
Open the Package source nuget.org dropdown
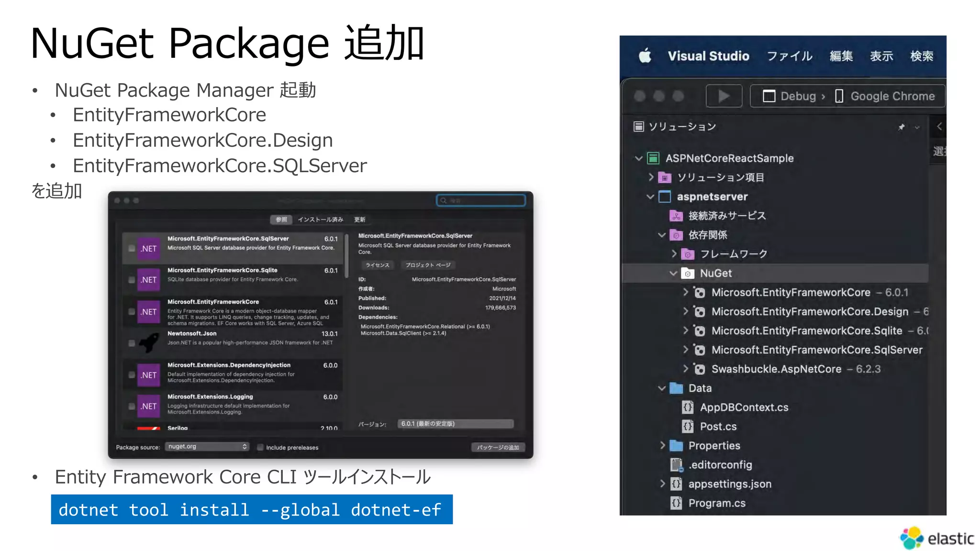coord(207,446)
